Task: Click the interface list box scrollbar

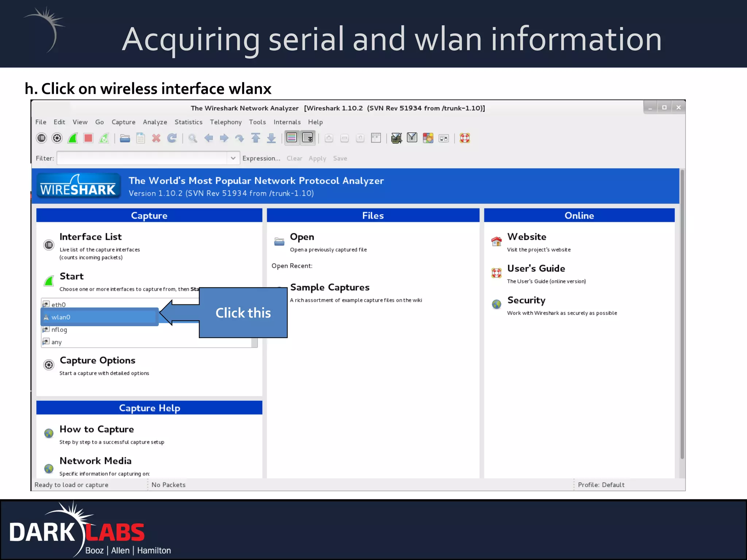Action: coord(255,342)
